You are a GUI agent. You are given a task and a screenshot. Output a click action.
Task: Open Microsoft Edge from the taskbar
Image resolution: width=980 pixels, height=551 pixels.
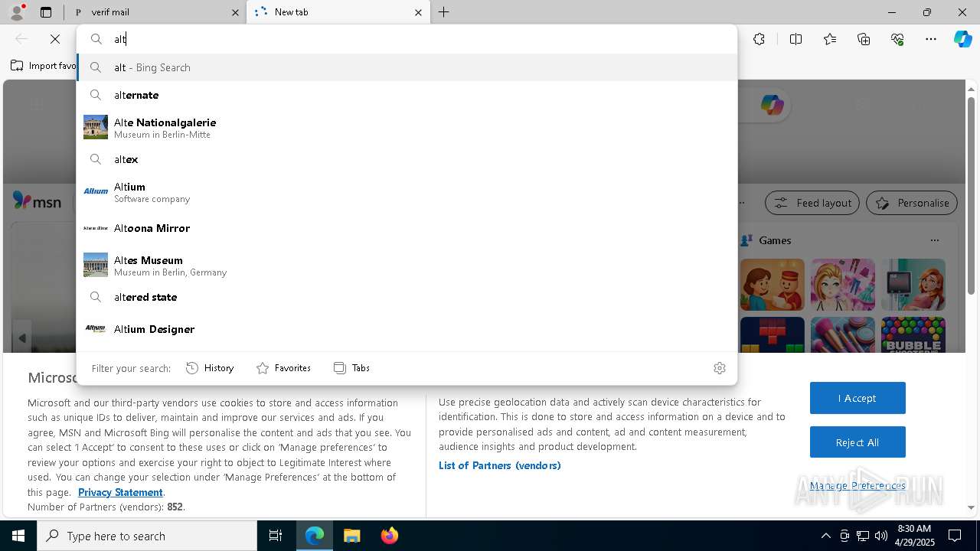point(315,536)
